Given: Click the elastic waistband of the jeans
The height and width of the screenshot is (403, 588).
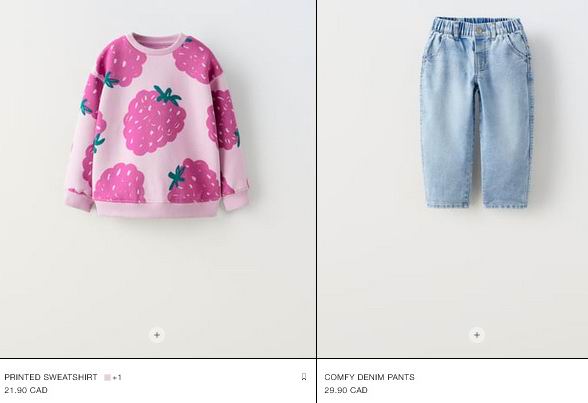Looking at the screenshot, I should point(477,25).
